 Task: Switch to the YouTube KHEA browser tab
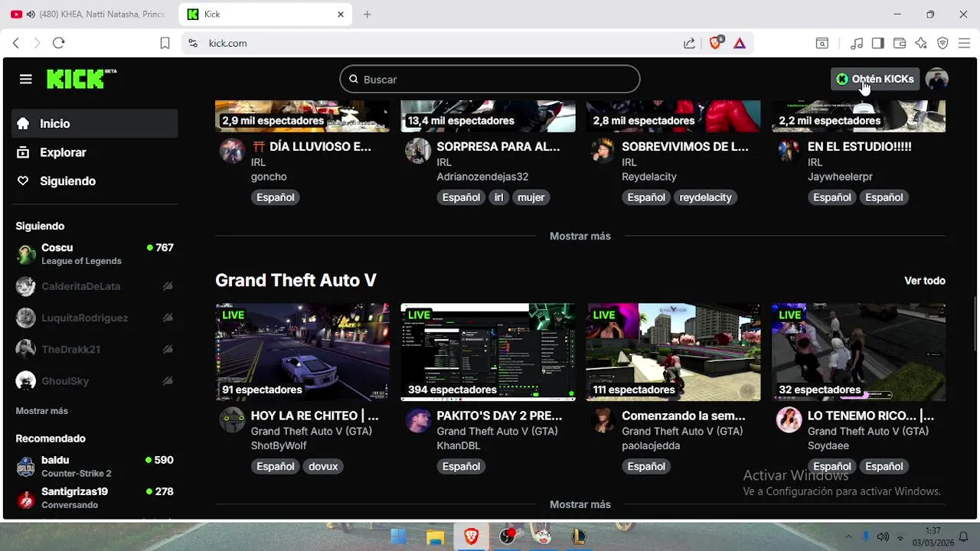[x=89, y=15]
